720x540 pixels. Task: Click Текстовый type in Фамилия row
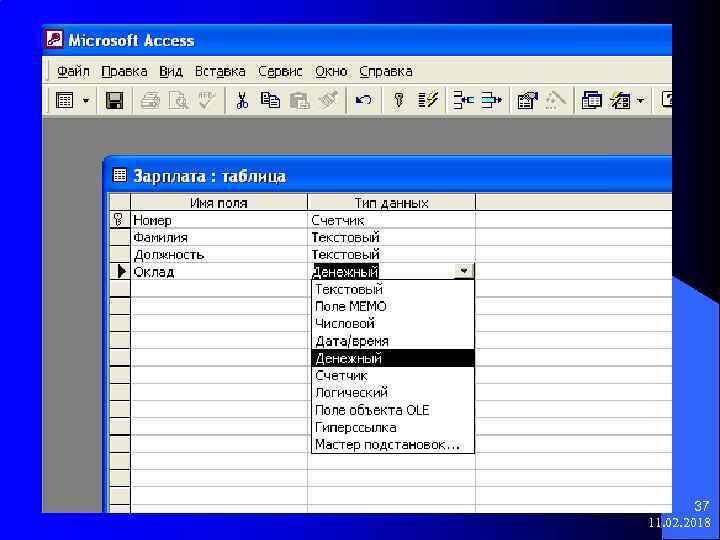392,237
